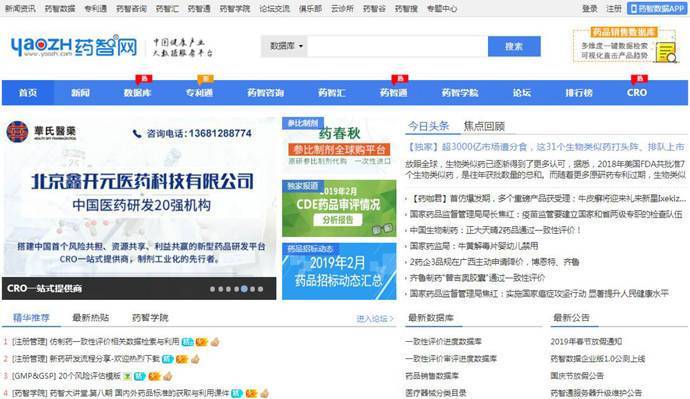Click the orange badge above 专利通

[206, 79]
